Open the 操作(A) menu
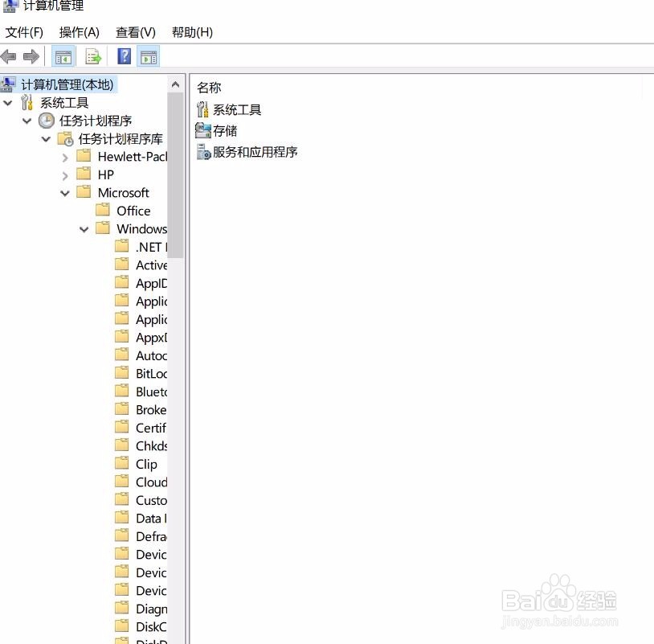Viewport: 654px width, 644px height. 79,32
